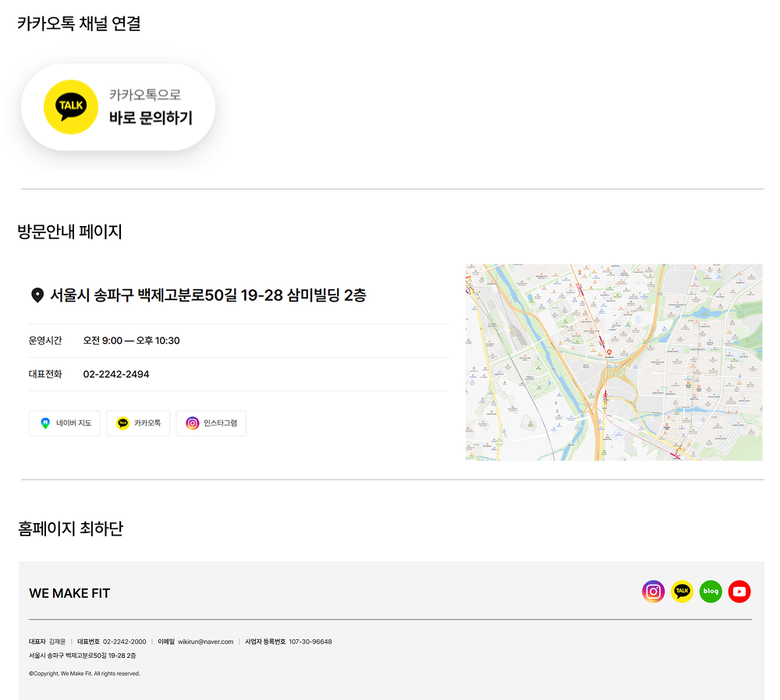Click the small KakaoTalk icon in 카카오톡 button
The image size is (780, 700).
click(123, 423)
